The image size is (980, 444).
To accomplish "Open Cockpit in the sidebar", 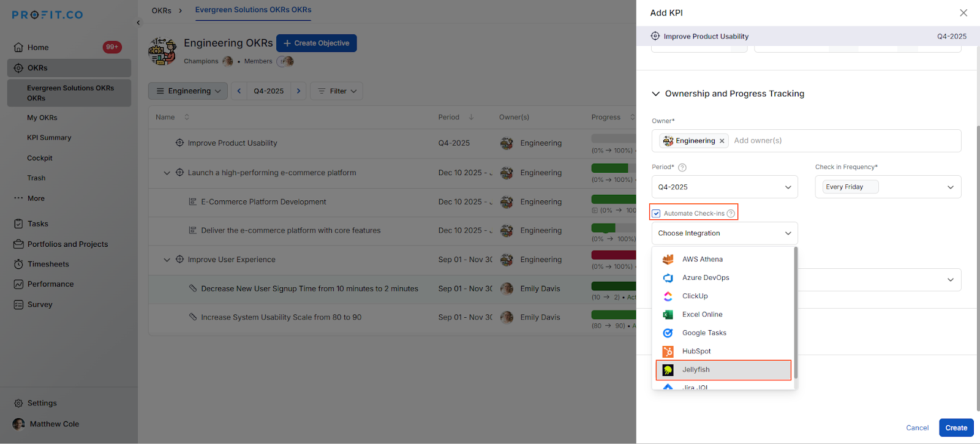I will pos(40,158).
